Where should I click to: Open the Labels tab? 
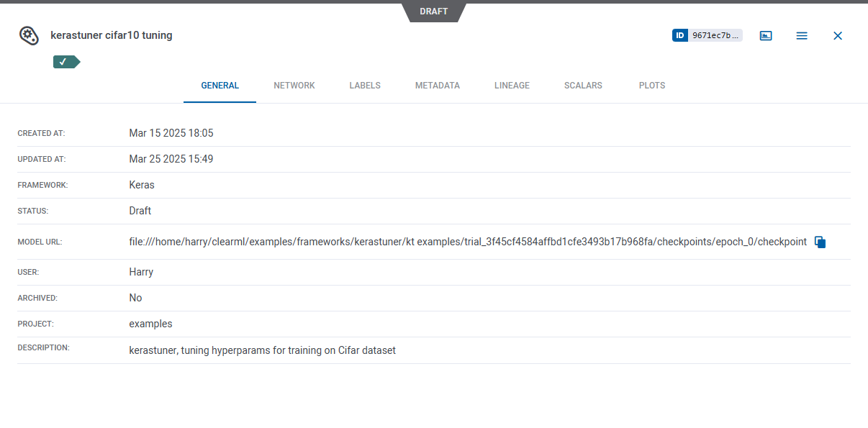(x=365, y=86)
